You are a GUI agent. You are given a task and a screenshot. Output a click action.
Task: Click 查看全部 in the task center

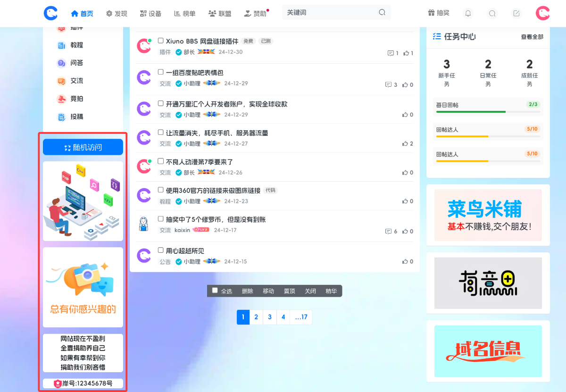pos(532,37)
